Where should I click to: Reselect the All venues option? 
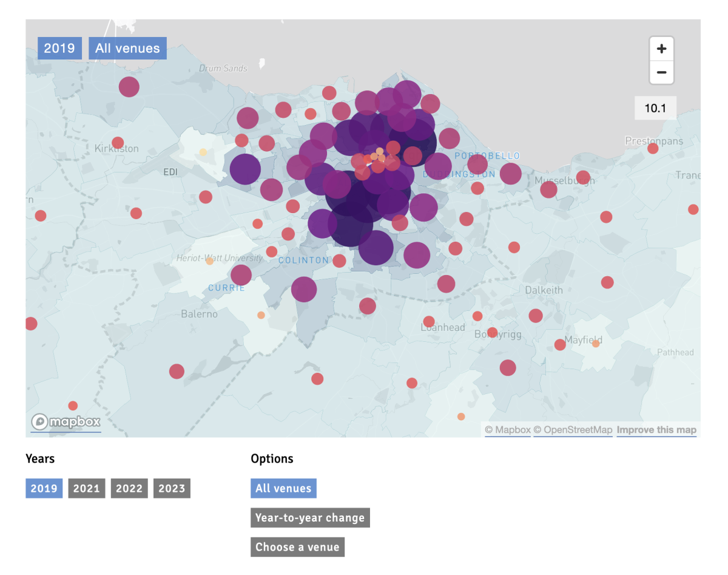pos(283,488)
